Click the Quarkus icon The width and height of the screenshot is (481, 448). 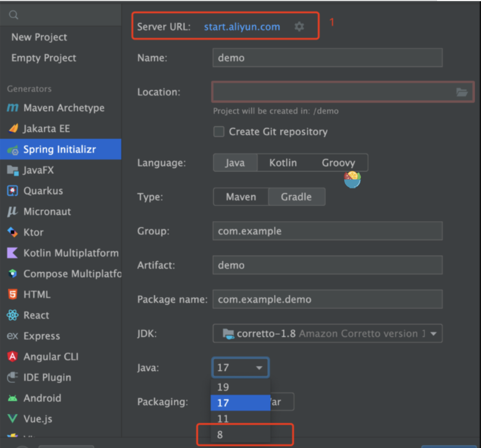coord(13,191)
